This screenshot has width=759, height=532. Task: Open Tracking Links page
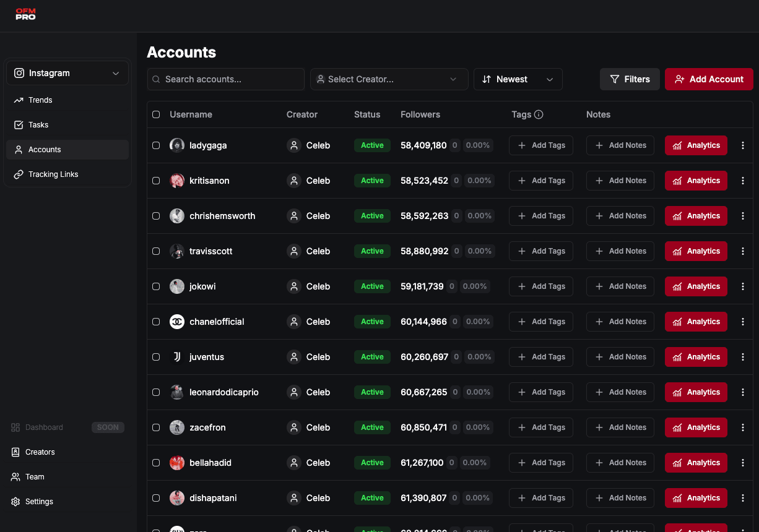coord(67,174)
